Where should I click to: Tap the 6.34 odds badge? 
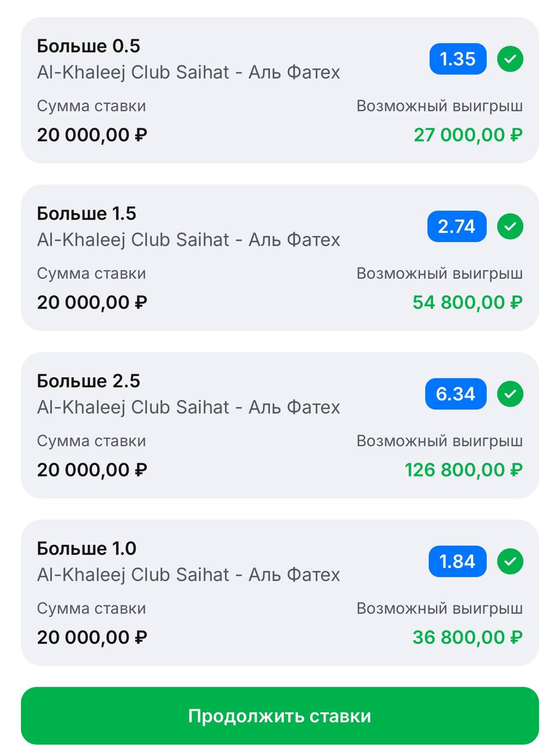click(x=455, y=394)
